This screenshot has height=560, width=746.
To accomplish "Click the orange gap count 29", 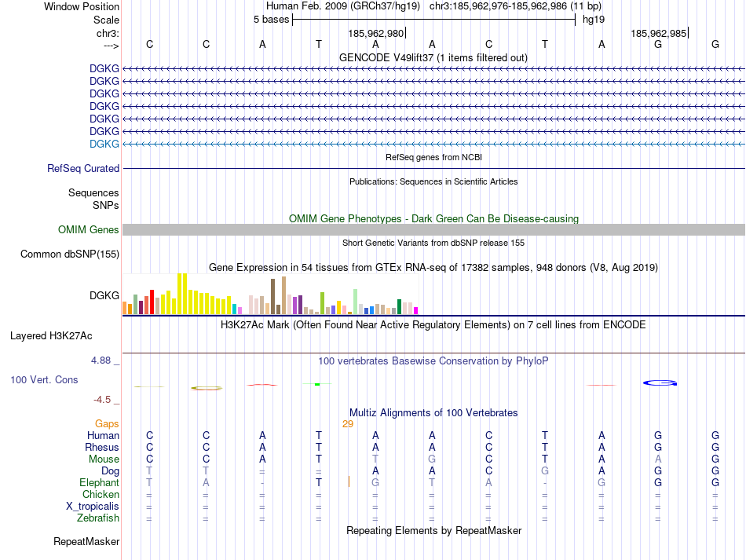I will [x=348, y=424].
